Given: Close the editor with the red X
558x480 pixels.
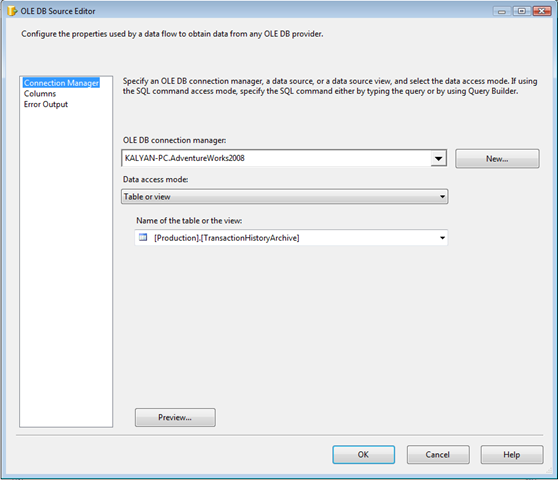Looking at the screenshot, I should 542,11.
